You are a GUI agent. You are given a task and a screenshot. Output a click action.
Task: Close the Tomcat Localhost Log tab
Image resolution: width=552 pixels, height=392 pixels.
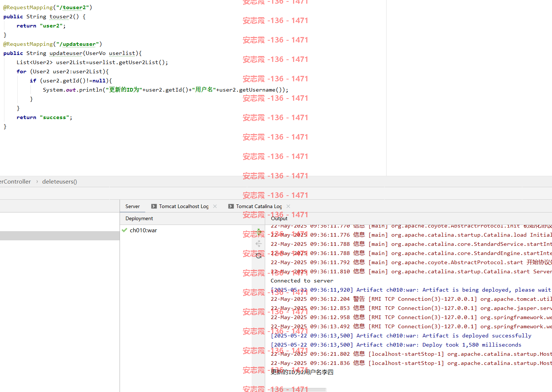(215, 206)
